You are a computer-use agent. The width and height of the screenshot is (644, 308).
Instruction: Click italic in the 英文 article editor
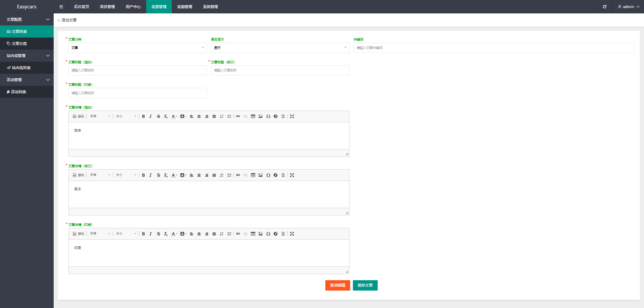(x=151, y=175)
